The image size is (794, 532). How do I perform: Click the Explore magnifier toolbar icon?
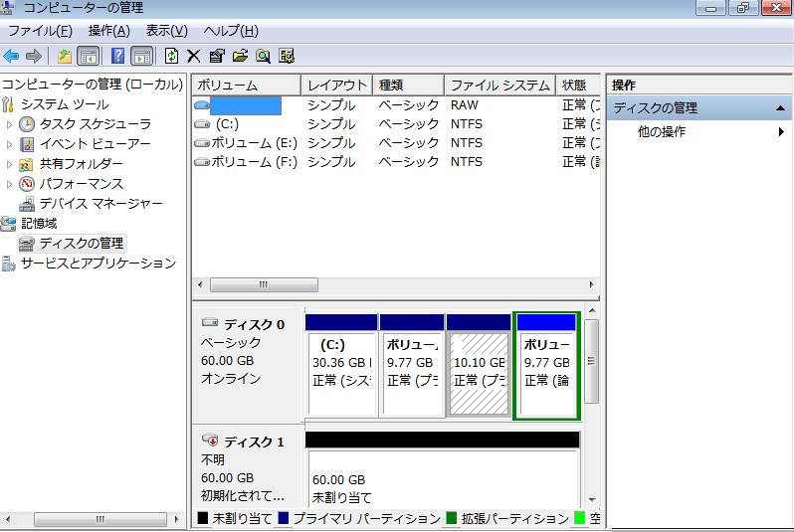click(263, 56)
